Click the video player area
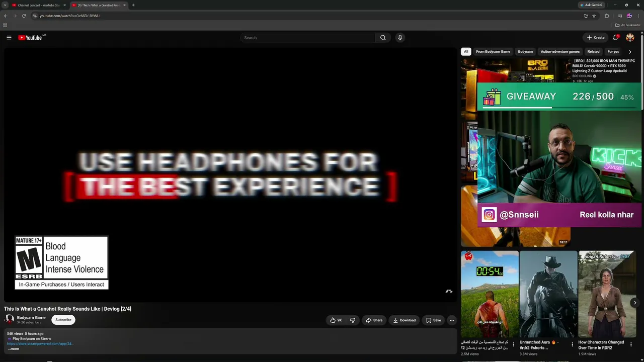The width and height of the screenshot is (644, 362). point(230,175)
